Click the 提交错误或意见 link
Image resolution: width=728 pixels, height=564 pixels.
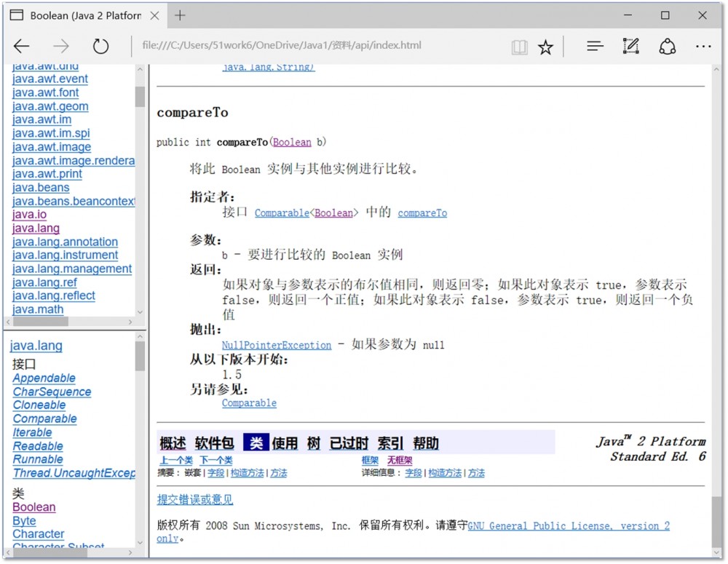pyautogui.click(x=194, y=501)
